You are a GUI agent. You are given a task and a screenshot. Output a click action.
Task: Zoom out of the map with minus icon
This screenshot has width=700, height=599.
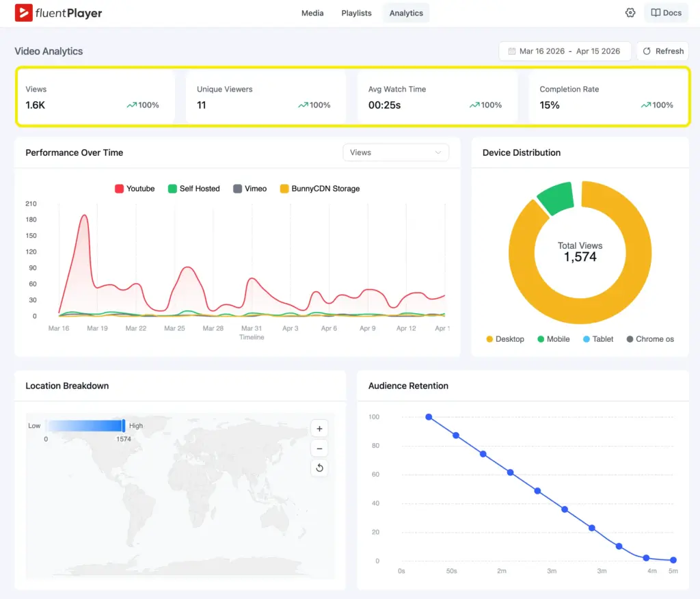click(x=319, y=448)
